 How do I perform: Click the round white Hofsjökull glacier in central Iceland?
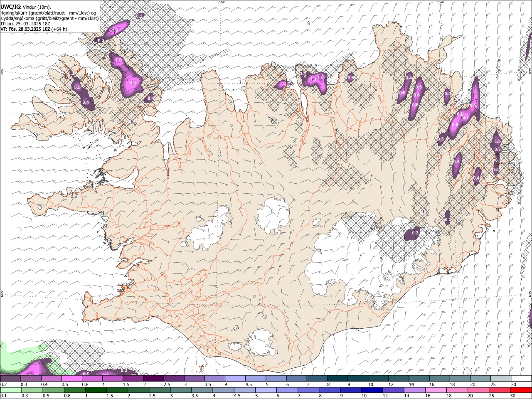click(x=273, y=215)
